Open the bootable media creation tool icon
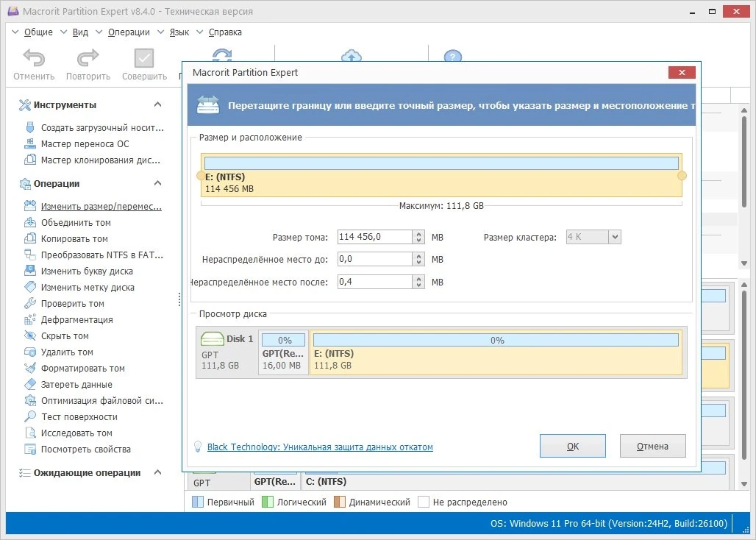756x540 pixels. (30, 128)
